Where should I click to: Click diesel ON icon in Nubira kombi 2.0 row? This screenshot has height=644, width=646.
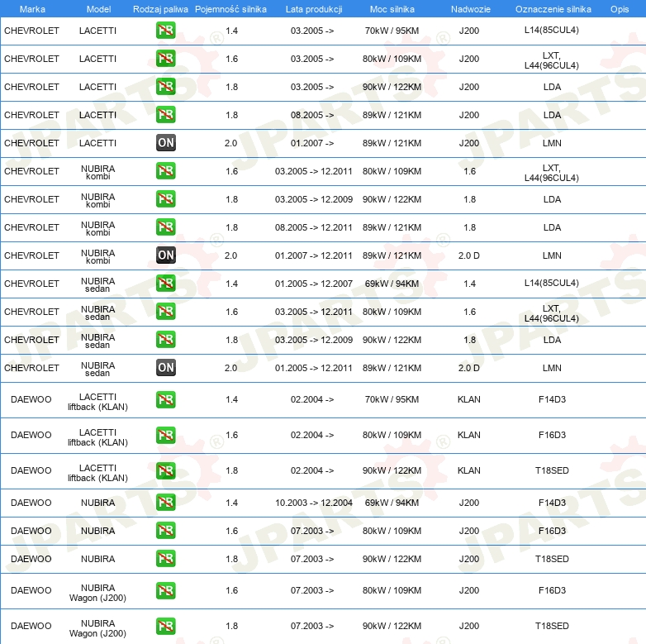[x=165, y=255]
